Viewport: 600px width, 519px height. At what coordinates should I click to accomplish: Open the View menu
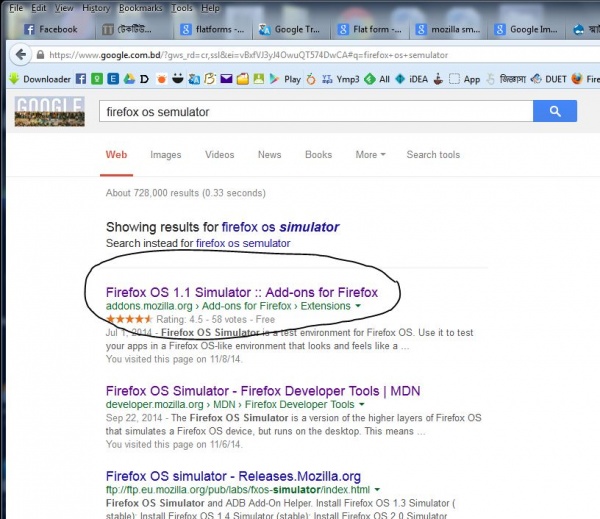pos(64,8)
